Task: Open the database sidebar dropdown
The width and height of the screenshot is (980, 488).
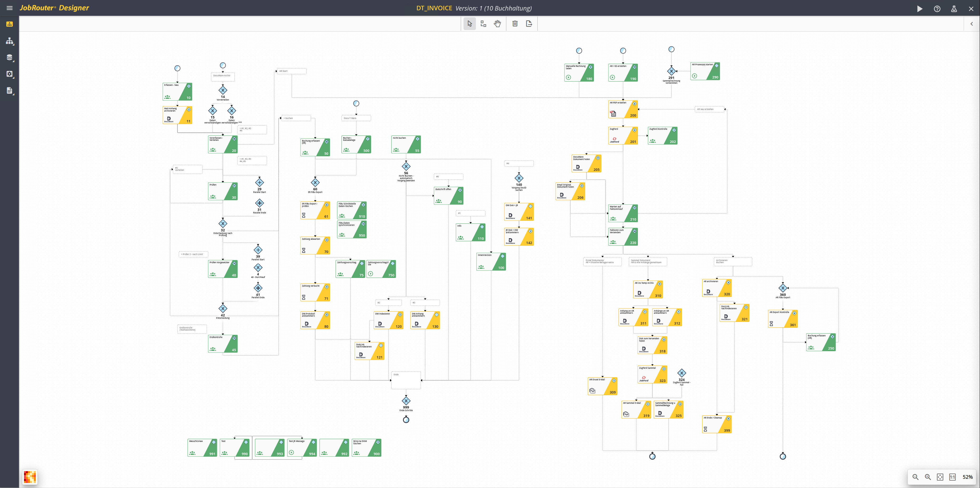Action: click(x=10, y=57)
